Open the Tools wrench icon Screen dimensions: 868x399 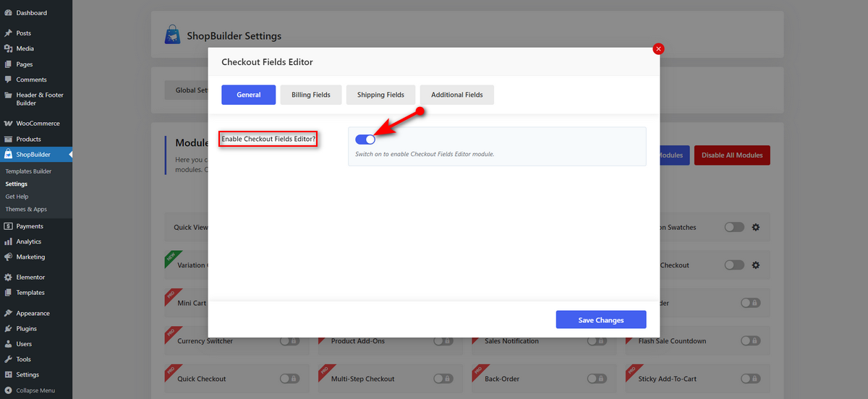pos(7,359)
